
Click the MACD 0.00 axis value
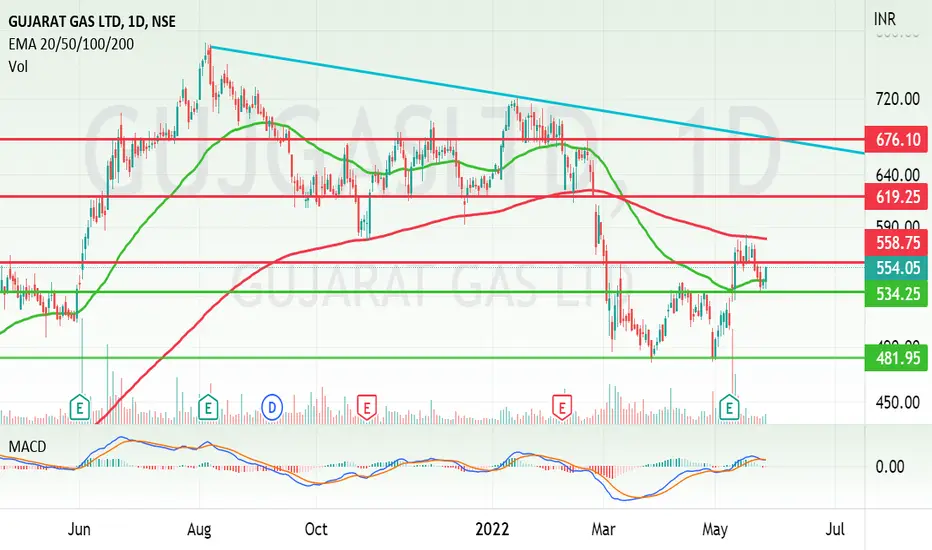[x=890, y=467]
